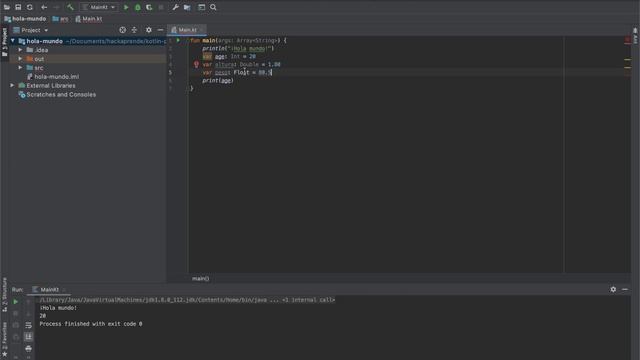
Task: Hide the Run tool window
Action: click(625, 289)
